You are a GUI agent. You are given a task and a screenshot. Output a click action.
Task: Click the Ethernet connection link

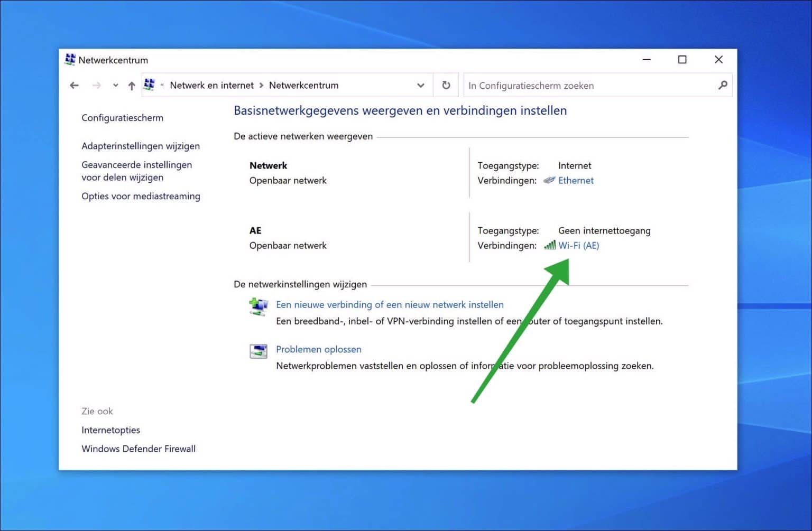coord(576,181)
